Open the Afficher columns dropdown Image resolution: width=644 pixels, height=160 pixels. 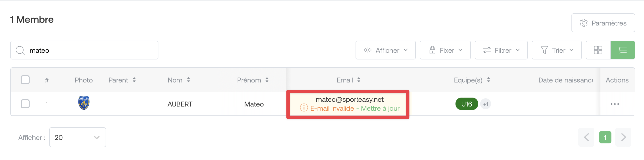tap(385, 50)
